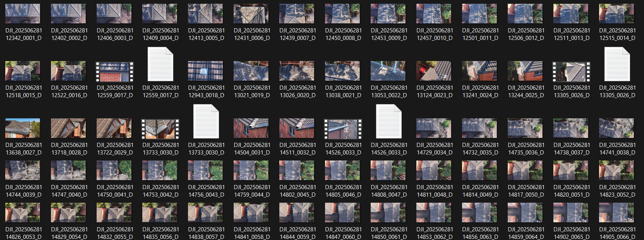Select the video file thumbnail 12559_0017_D
The height and width of the screenshot is (240, 644).
[x=115, y=72]
